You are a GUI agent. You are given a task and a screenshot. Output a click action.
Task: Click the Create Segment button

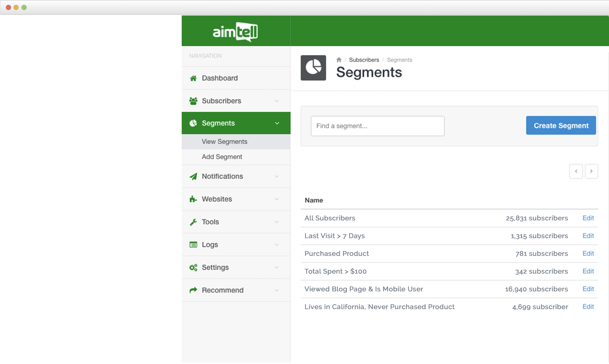tap(561, 125)
